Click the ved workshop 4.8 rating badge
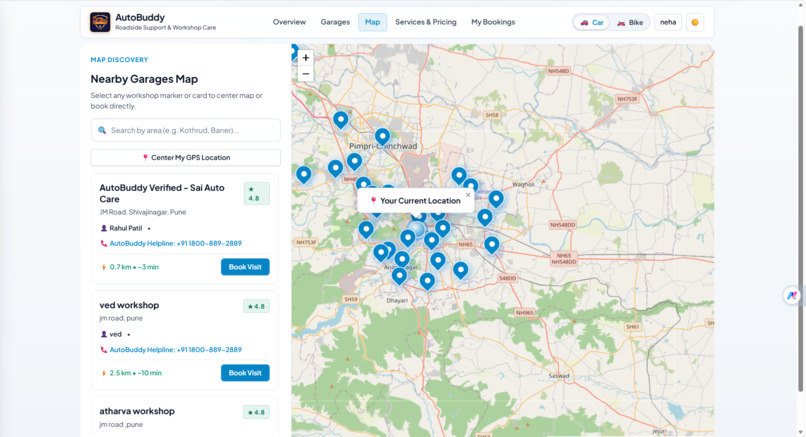The height and width of the screenshot is (437, 806). (x=257, y=306)
